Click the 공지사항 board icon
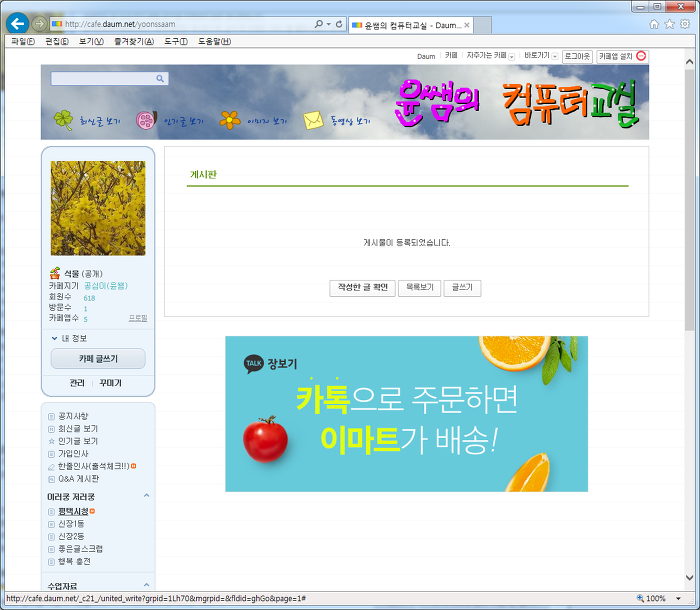Image resolution: width=700 pixels, height=610 pixels. (51, 416)
